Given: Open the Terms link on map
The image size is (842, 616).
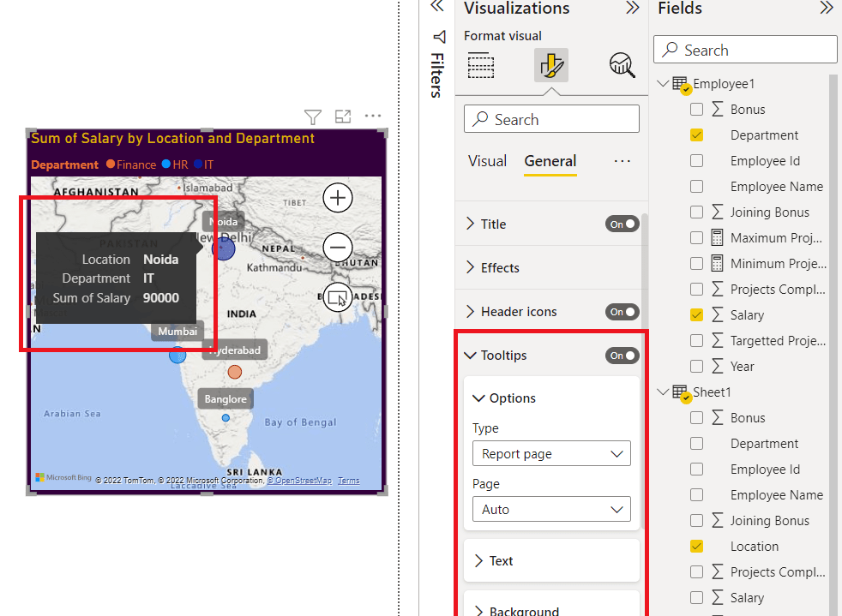Looking at the screenshot, I should [x=348, y=481].
